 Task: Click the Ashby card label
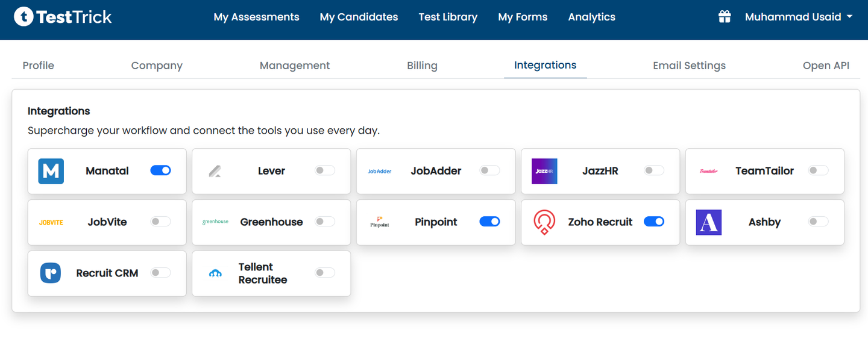pyautogui.click(x=764, y=222)
